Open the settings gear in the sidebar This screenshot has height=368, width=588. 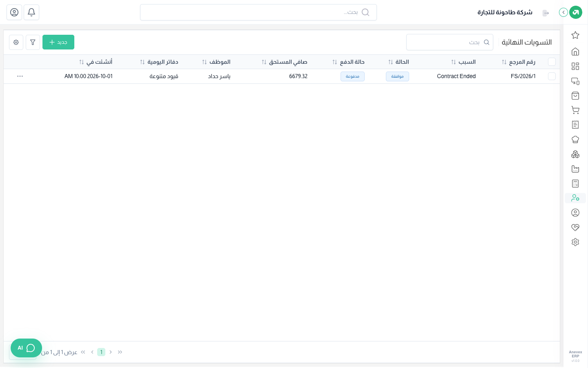click(575, 242)
